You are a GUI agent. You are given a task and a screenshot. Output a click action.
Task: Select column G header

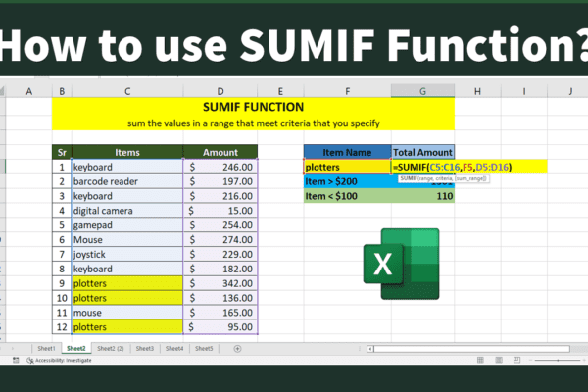422,91
